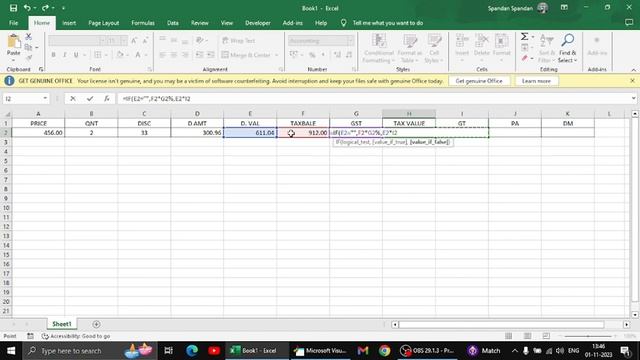Click the Undo arrow
The width and height of the screenshot is (640, 360).
[27, 8]
